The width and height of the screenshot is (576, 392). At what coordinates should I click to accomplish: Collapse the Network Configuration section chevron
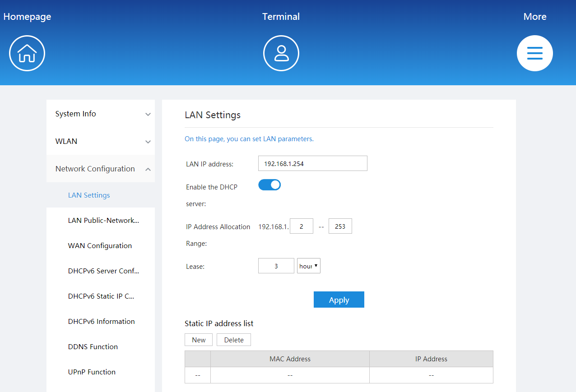coord(148,169)
